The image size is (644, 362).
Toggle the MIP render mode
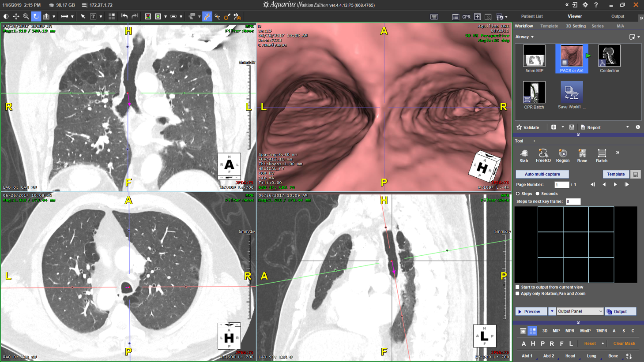point(556,331)
